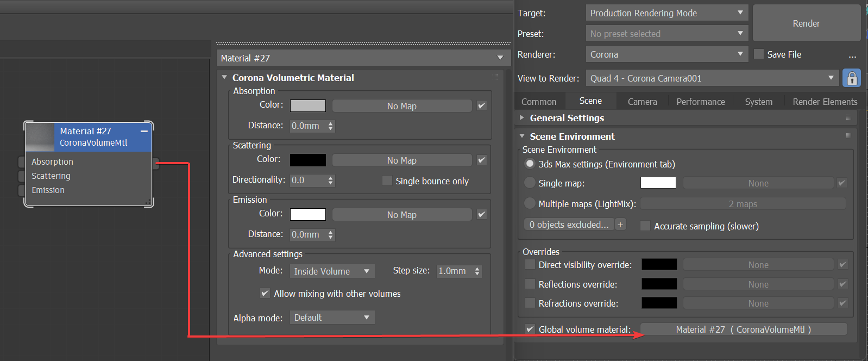
Task: Click the 2 maps LightMix button
Action: 743,204
